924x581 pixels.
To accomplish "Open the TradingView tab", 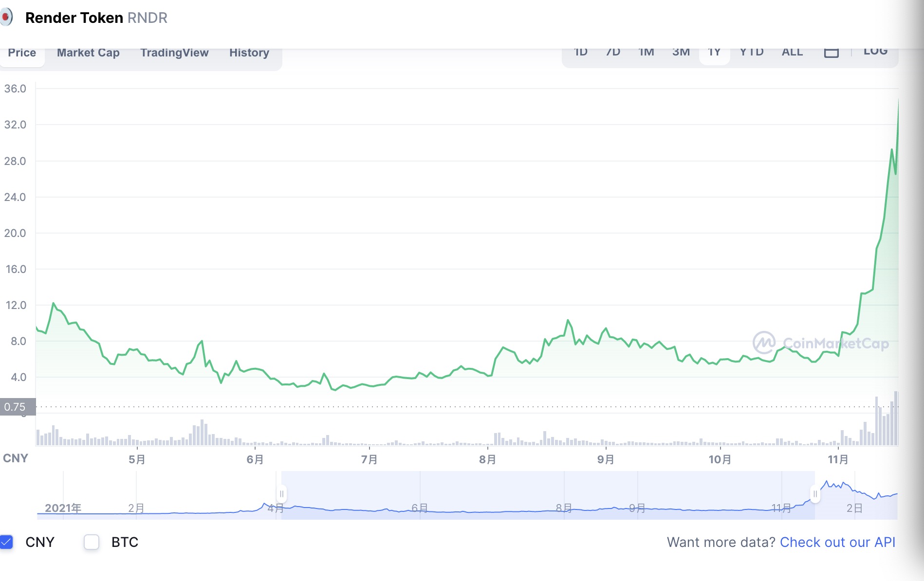I will point(174,53).
